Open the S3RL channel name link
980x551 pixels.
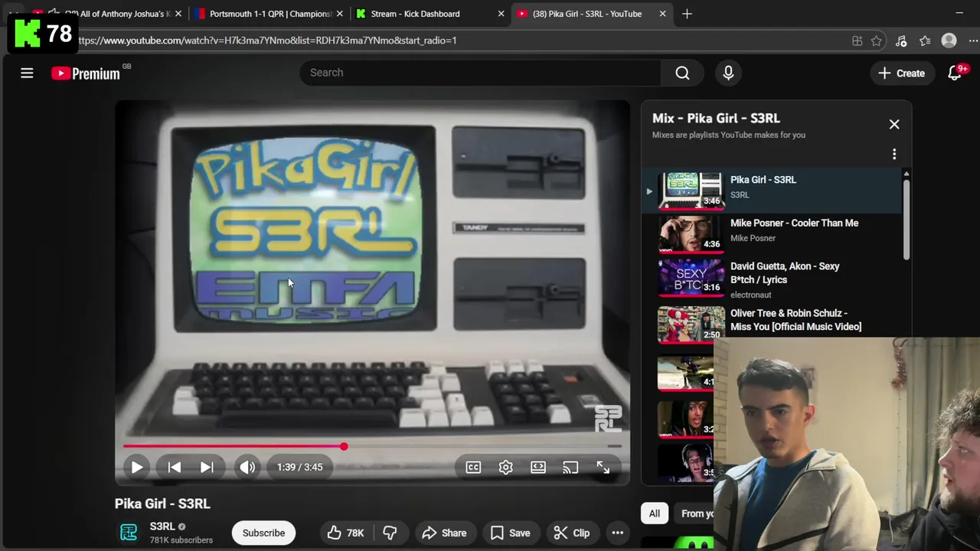162,527
